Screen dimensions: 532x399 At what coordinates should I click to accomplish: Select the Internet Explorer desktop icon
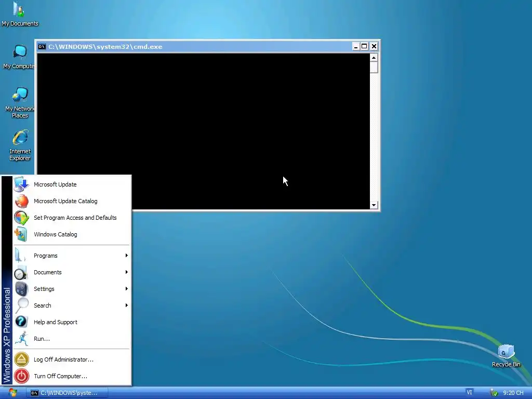point(20,145)
